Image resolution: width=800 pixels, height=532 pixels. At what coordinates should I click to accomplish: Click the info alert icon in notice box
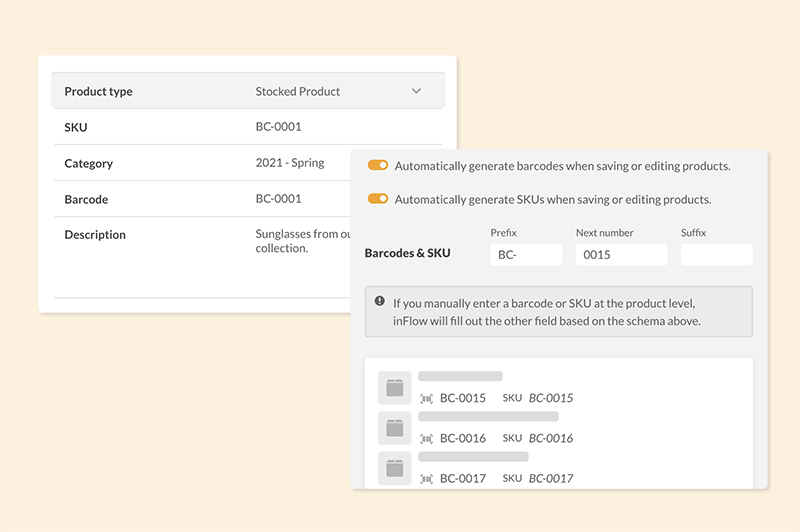[380, 301]
